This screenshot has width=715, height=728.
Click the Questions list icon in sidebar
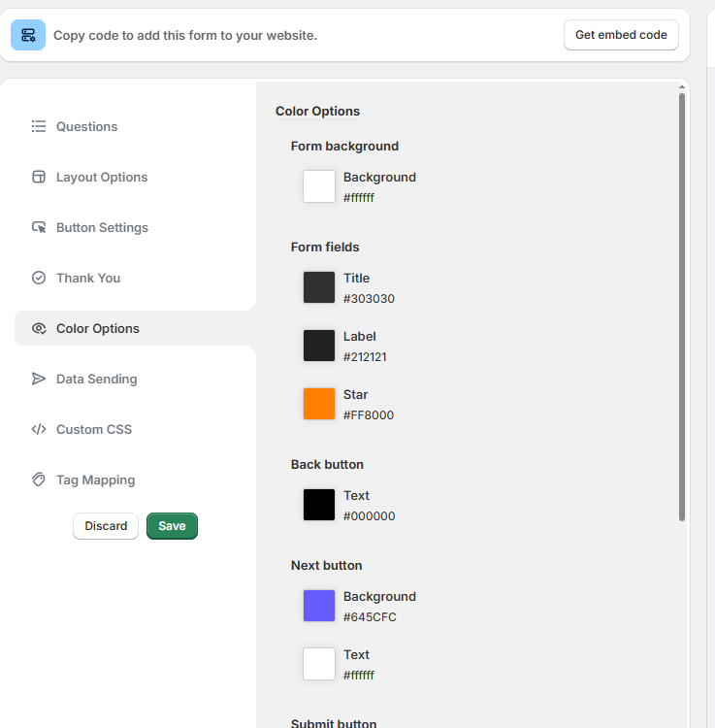point(39,126)
